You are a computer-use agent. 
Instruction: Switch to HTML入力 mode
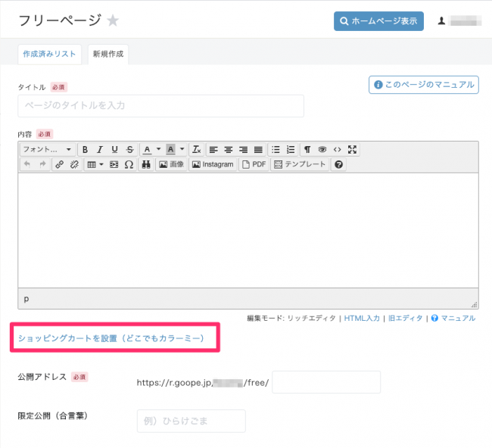point(362,318)
